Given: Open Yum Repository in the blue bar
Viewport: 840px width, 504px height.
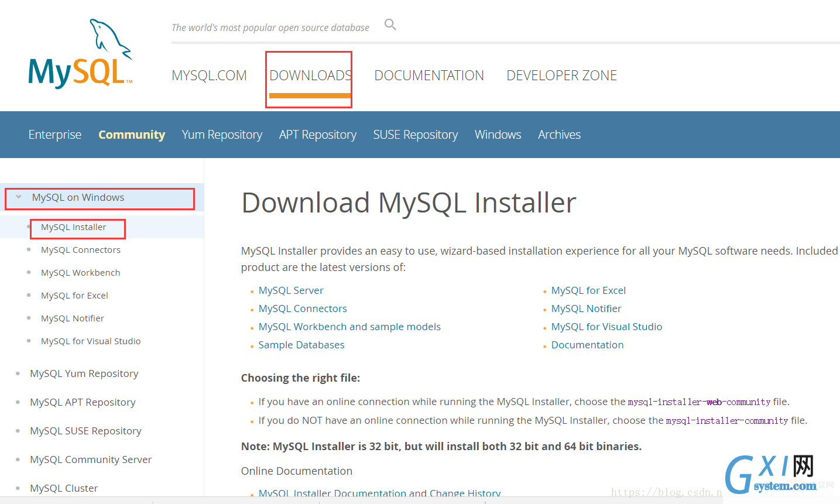Looking at the screenshot, I should [222, 135].
